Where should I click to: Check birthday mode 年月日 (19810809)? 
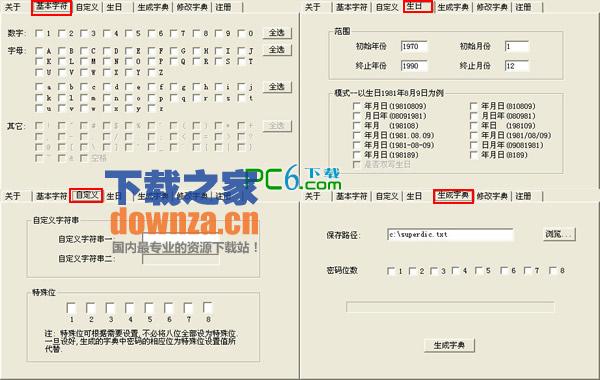(x=356, y=106)
